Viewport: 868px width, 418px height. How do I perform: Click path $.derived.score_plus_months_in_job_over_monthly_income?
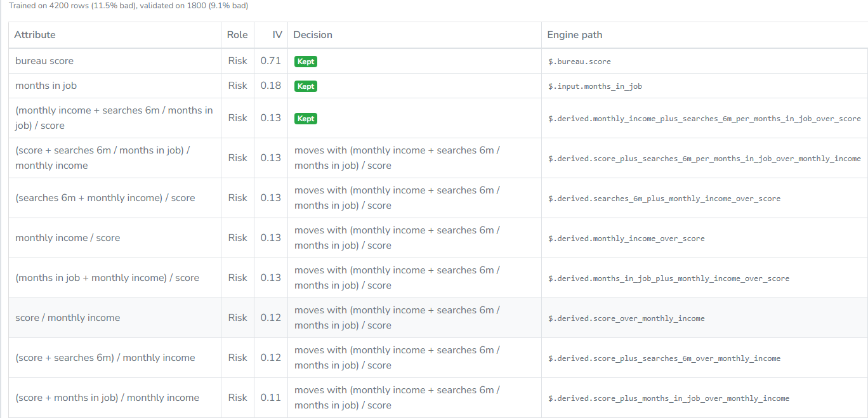pos(669,398)
